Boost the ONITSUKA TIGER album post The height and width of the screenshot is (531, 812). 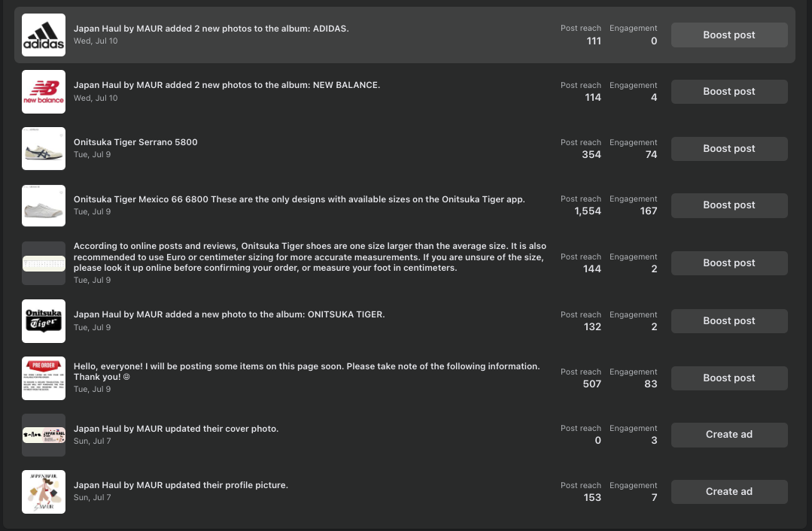728,321
